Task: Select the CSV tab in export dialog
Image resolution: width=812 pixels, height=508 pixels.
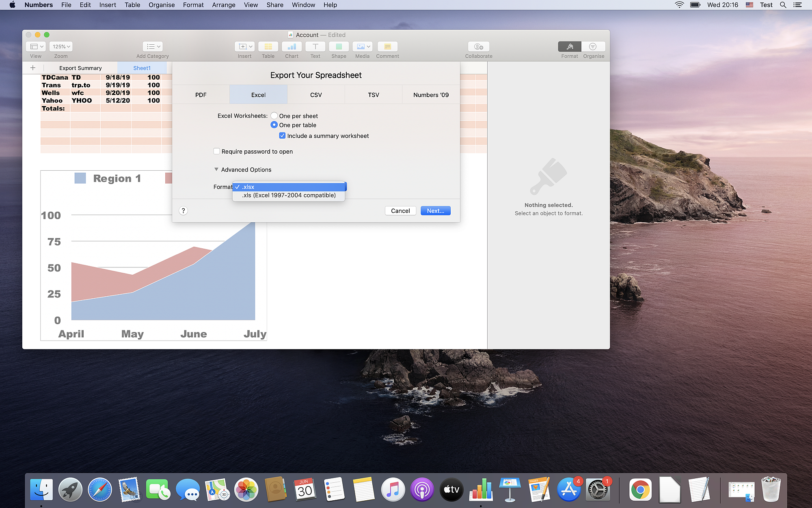Action: [x=316, y=94]
